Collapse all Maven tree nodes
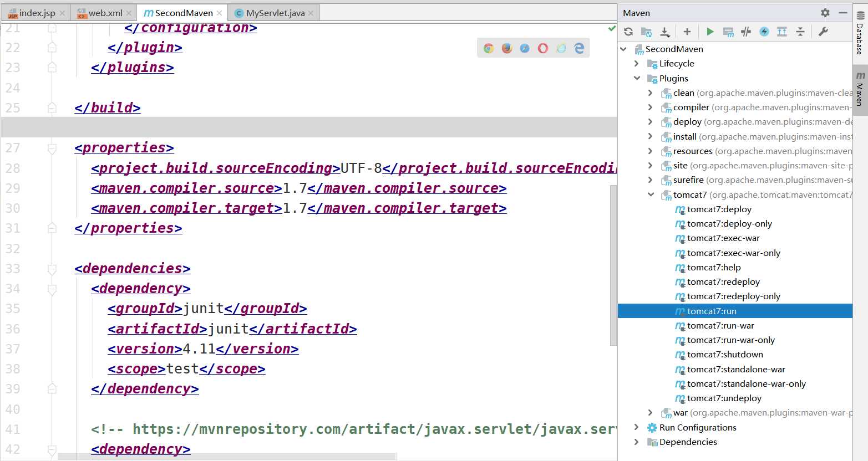The image size is (868, 461). tap(800, 32)
